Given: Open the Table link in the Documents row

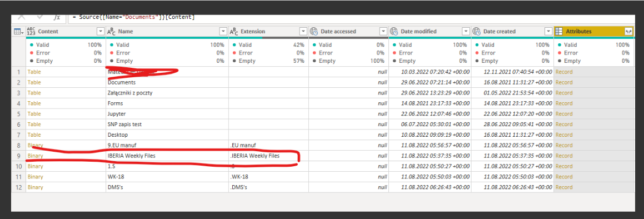Looking at the screenshot, I should coord(34,82).
